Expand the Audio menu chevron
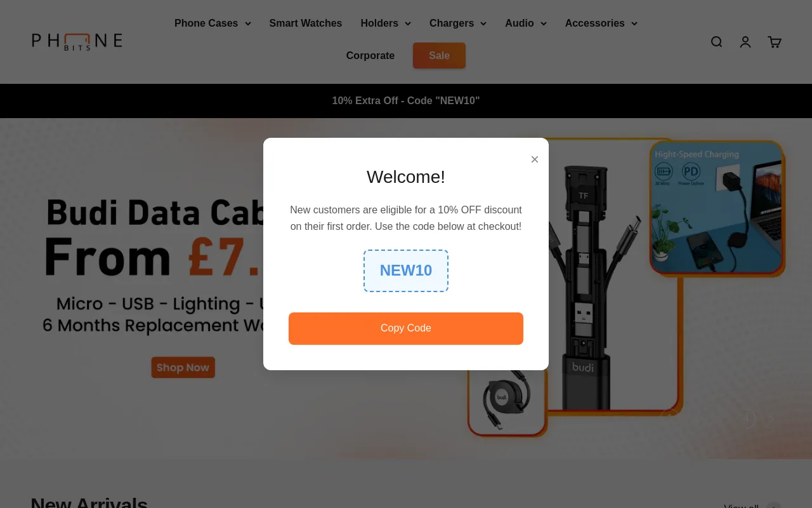The height and width of the screenshot is (508, 812). [544, 23]
